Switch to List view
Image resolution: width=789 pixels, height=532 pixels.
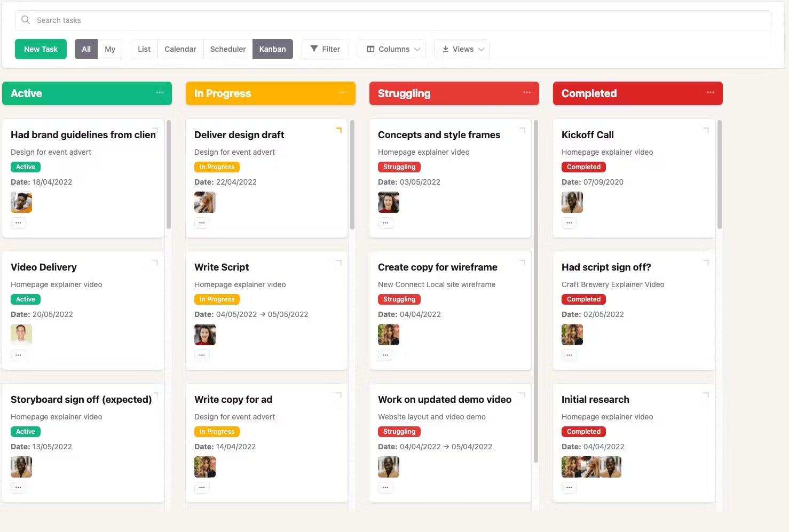[x=144, y=49]
